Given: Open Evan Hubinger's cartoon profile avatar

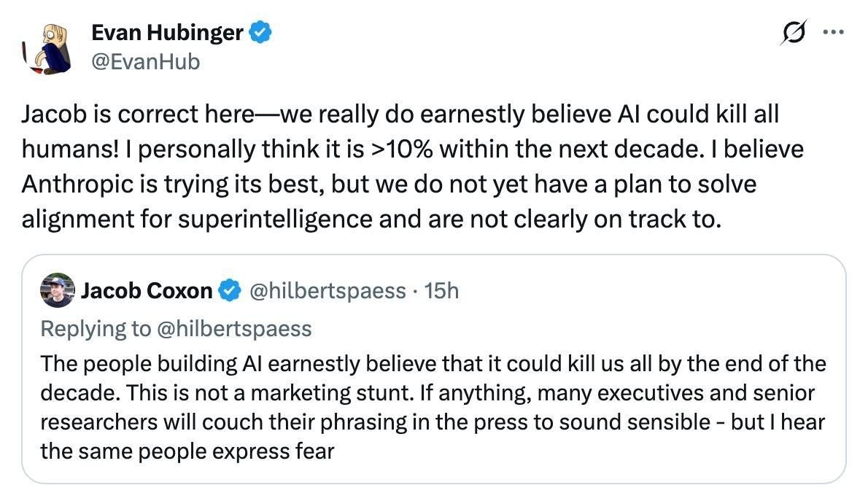Looking at the screenshot, I should coord(47,49).
